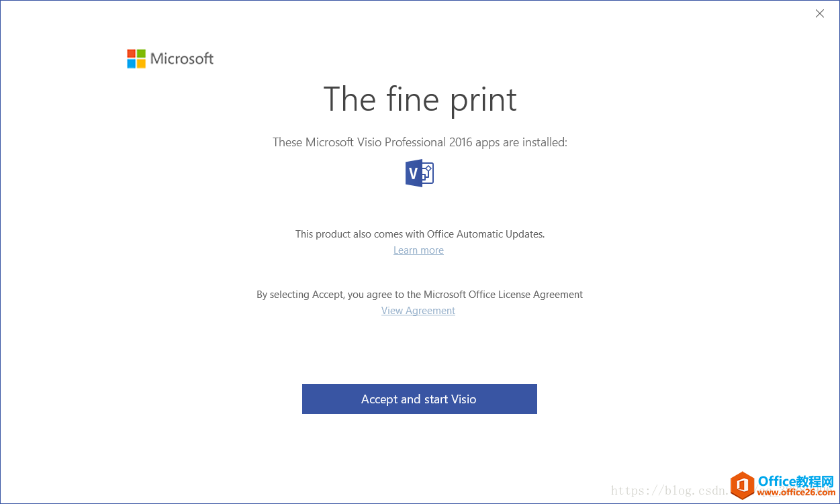Click the heading "The fine print"
The width and height of the screenshot is (840, 504).
pos(420,99)
